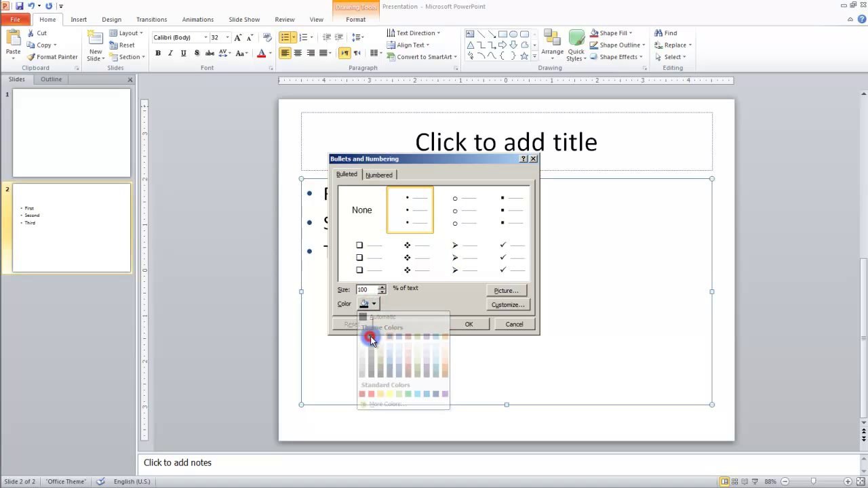
Task: Switch to the Insert ribbon tab
Action: point(79,20)
